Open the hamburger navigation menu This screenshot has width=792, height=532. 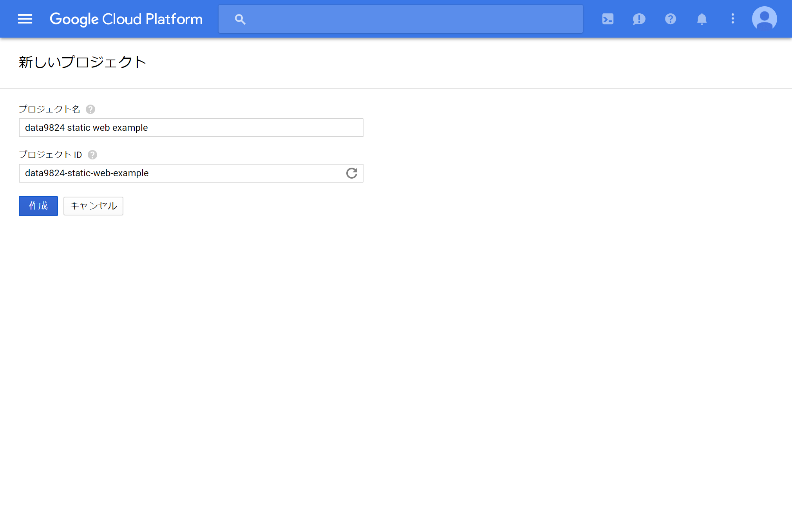tap(25, 19)
